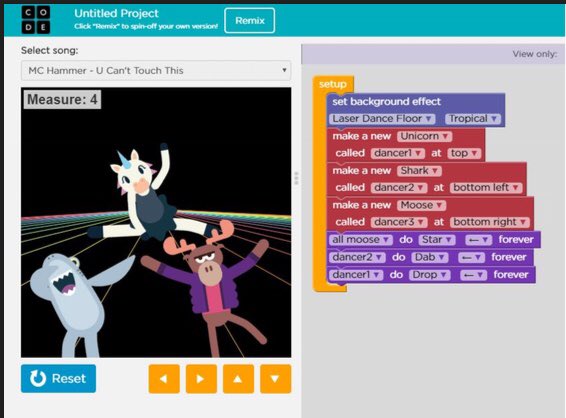Screen dimensions: 566x418
Task: Open the Unicorn character dropdown
Action: click(x=424, y=136)
